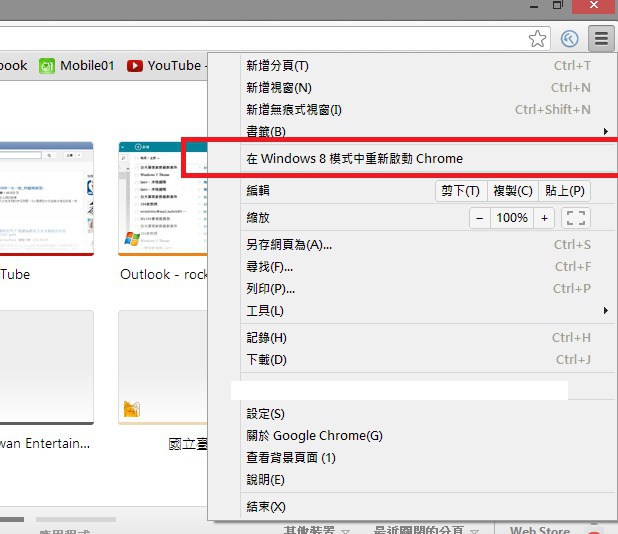Close the Chrome hamburger menu button
This screenshot has height=534, width=618.
point(601,39)
